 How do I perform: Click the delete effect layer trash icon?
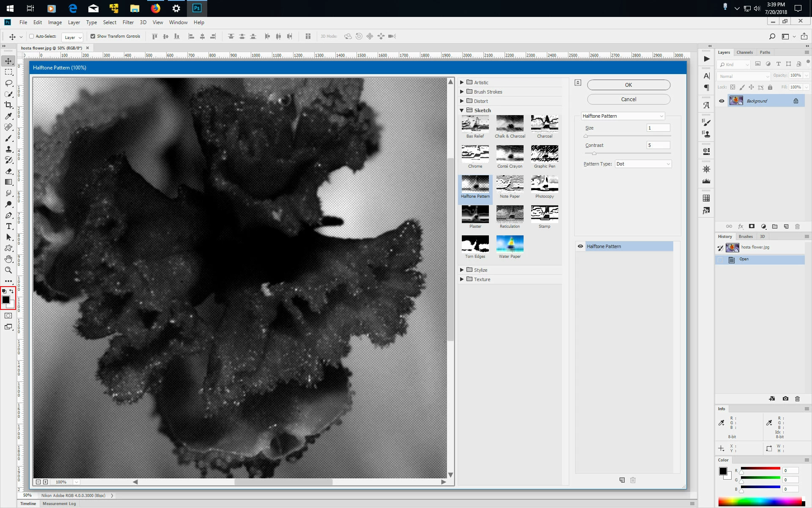point(633,480)
